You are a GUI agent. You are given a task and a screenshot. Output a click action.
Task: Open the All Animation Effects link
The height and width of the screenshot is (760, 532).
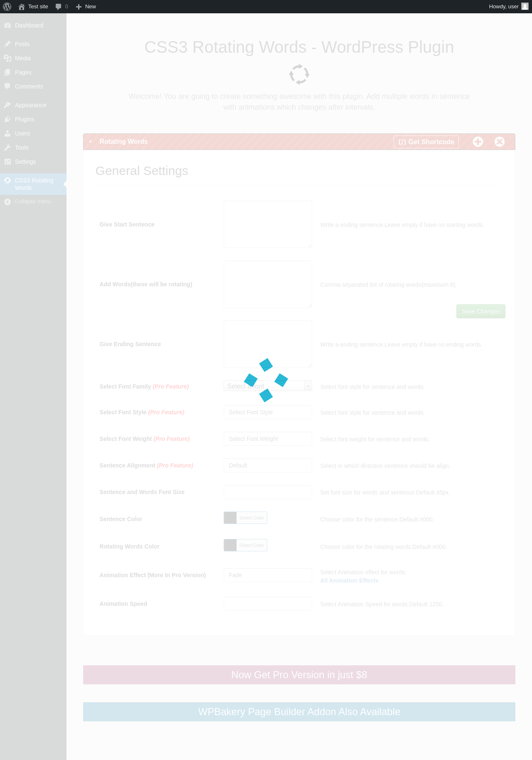click(349, 580)
